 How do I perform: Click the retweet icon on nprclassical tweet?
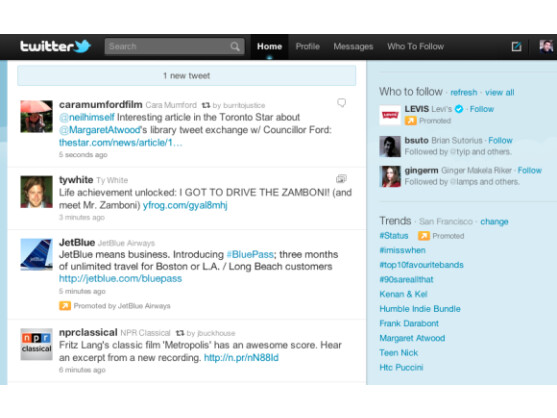(x=180, y=333)
